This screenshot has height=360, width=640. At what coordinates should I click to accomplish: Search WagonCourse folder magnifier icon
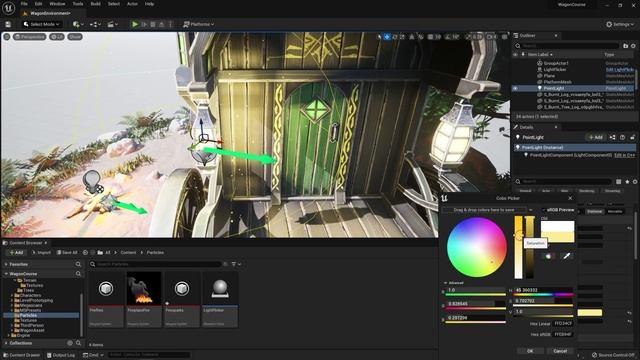pyautogui.click(x=78, y=274)
